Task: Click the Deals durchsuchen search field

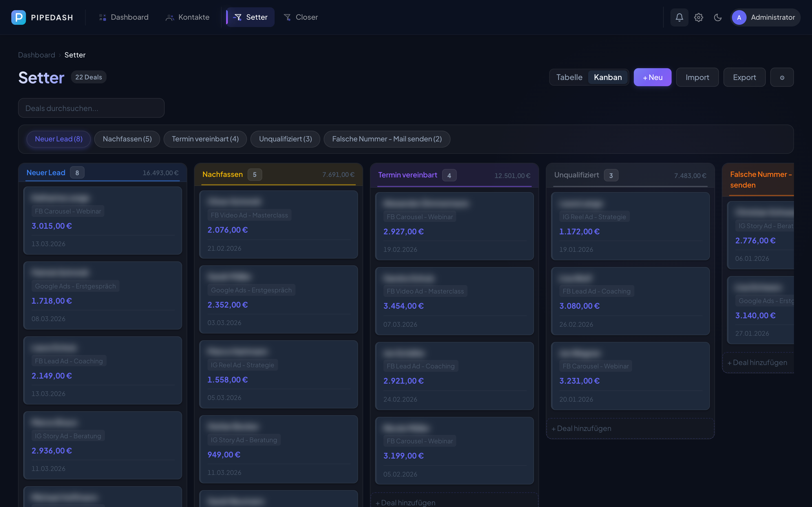Action: (91, 108)
